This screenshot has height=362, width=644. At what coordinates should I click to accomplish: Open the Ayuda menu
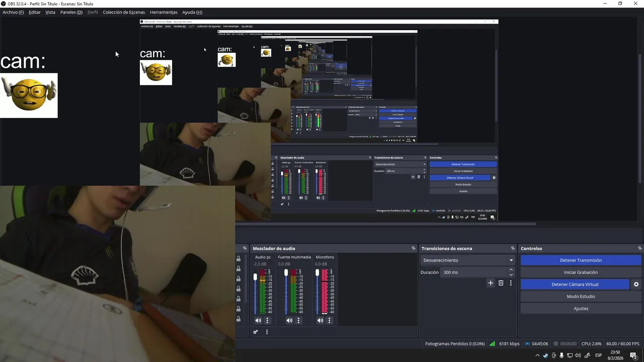click(x=192, y=12)
